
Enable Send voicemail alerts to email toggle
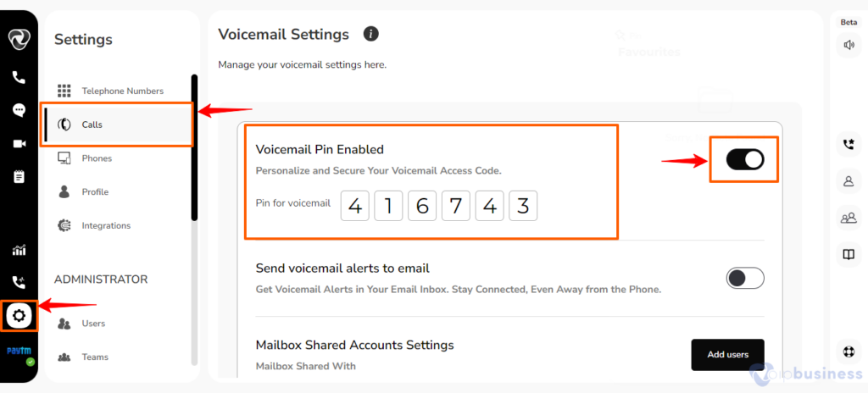point(745,279)
